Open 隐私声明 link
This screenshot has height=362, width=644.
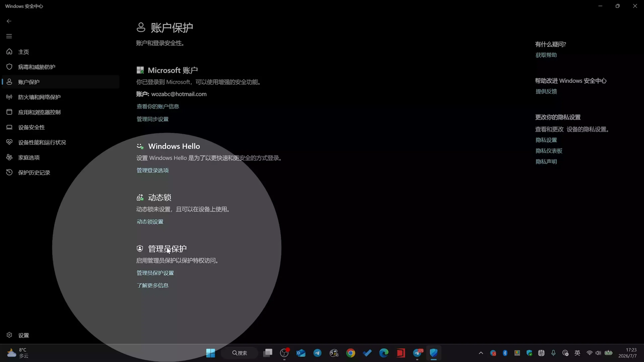pos(546,162)
